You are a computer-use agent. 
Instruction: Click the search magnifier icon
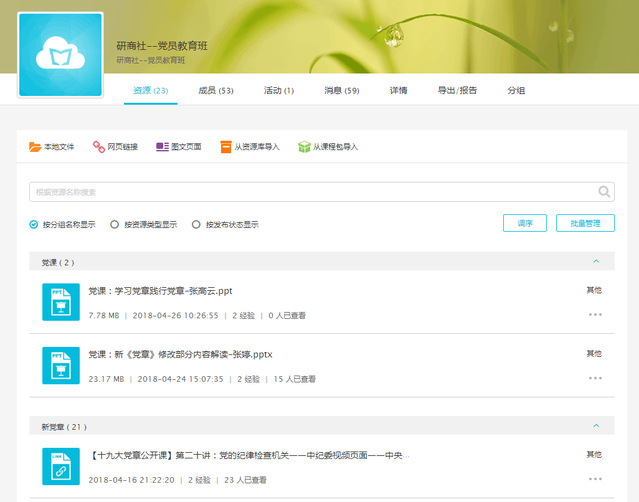click(604, 192)
